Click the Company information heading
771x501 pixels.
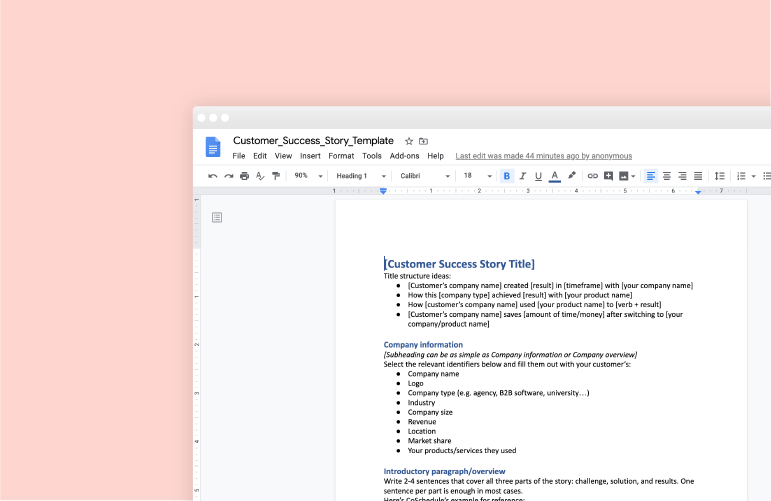(423, 345)
